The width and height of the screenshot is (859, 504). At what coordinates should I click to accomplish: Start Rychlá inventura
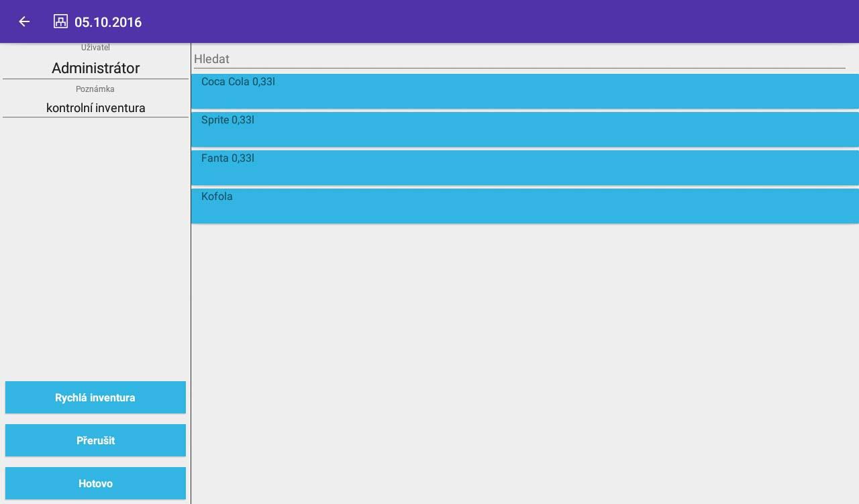(95, 397)
